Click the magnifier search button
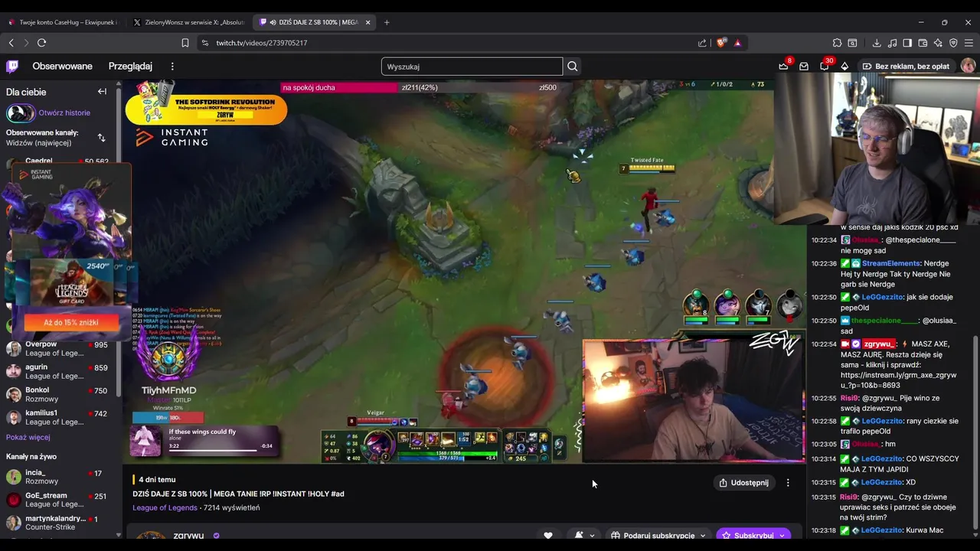980x551 pixels. pyautogui.click(x=573, y=67)
